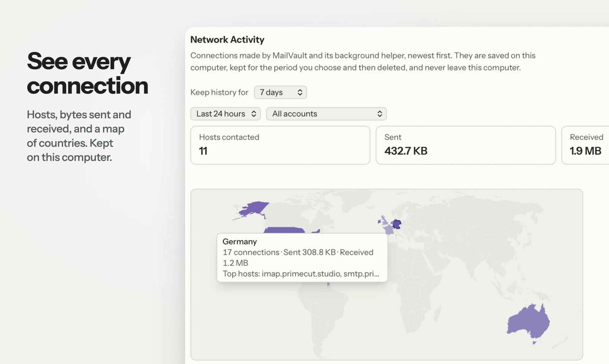
Task: Expand the All accounts dropdown
Action: click(326, 114)
